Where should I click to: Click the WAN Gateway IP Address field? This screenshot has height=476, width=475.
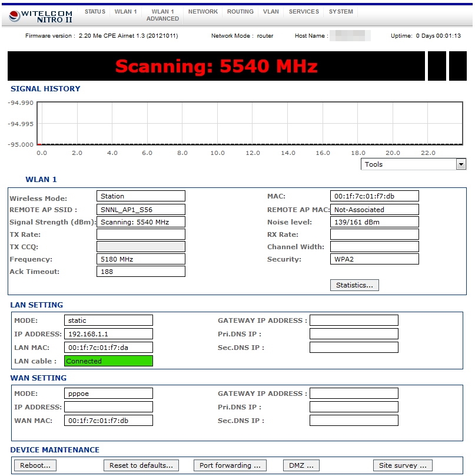coord(354,394)
